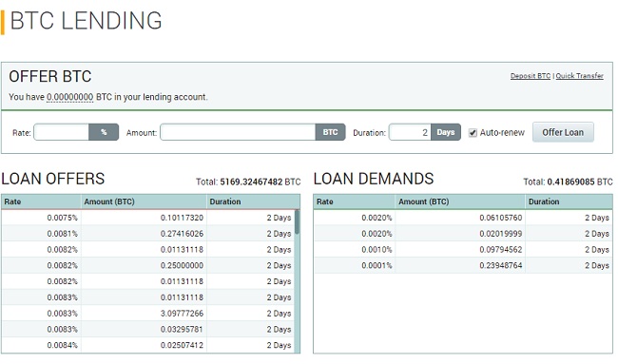Select loan offer rate 0.0081%
The width and height of the screenshot is (618, 364).
pos(62,234)
